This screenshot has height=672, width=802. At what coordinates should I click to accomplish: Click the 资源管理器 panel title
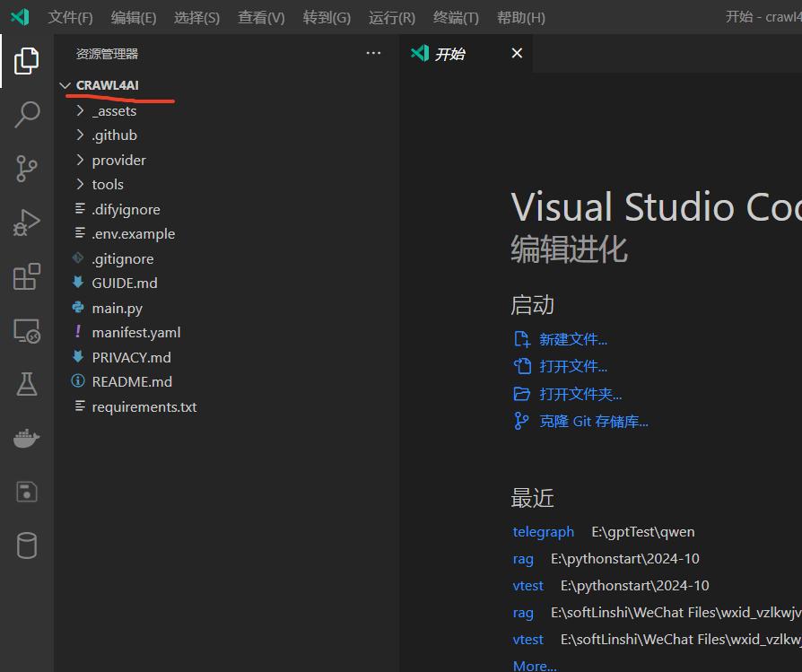pyautogui.click(x=107, y=54)
